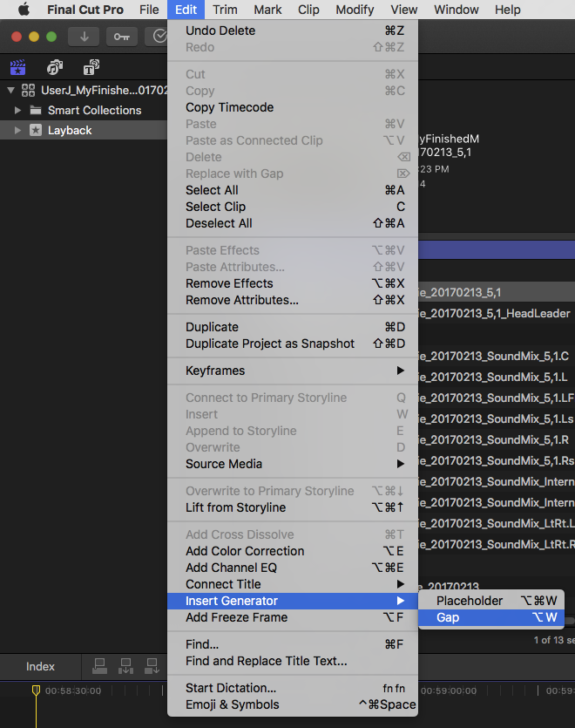The height and width of the screenshot is (728, 575).
Task: Choose Find… in Edit menu
Action: [x=293, y=644]
